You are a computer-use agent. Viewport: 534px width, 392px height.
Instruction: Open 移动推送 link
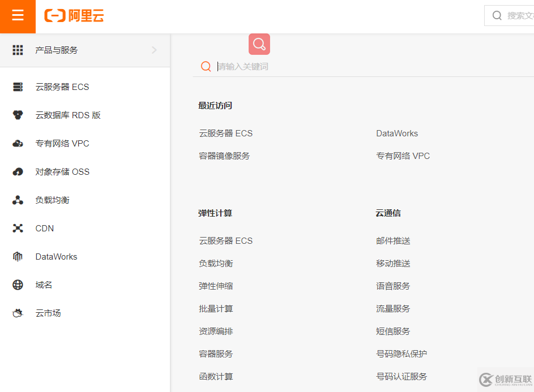[393, 264]
